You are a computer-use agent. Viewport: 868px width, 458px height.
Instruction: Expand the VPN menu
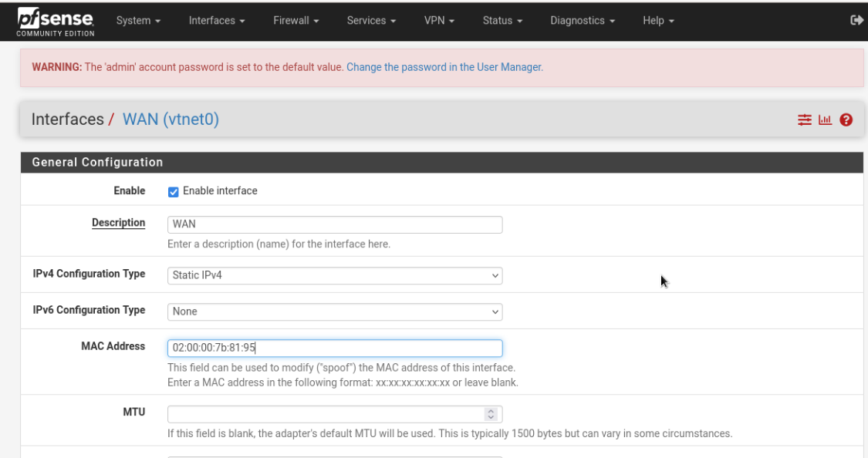[x=439, y=21]
